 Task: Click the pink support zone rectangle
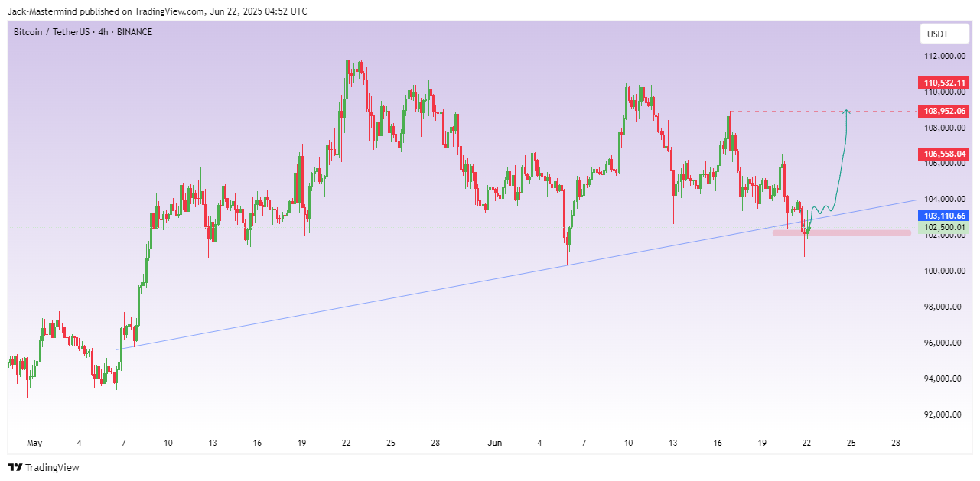click(x=842, y=232)
